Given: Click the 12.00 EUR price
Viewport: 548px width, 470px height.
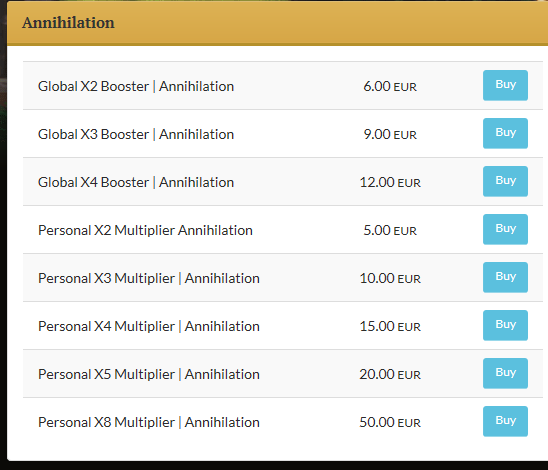Looking at the screenshot, I should tap(390, 182).
